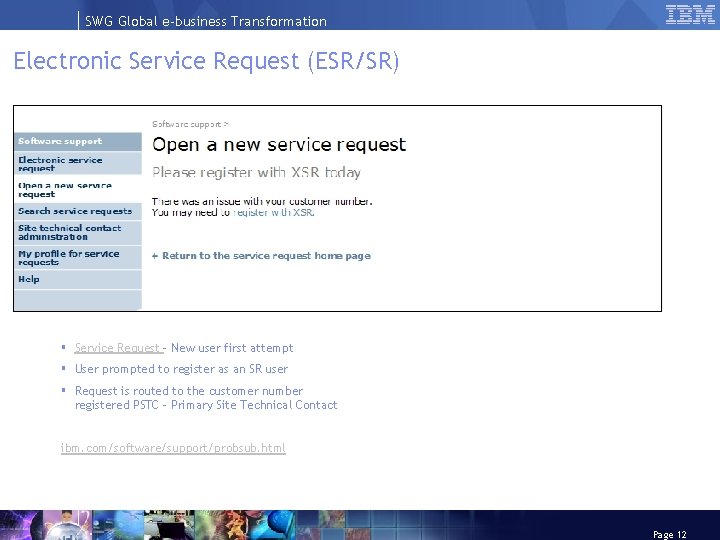Select Electronic service request menu item
This screenshot has width=720, height=540.
click(78, 164)
